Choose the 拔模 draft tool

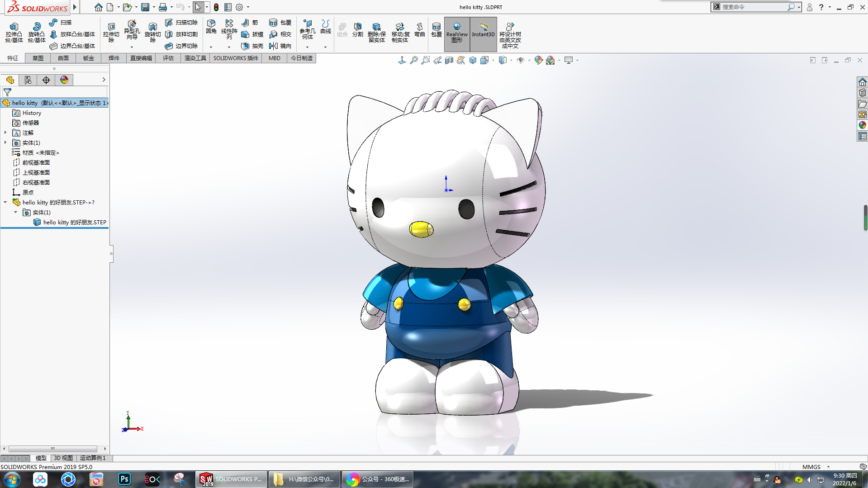252,34
